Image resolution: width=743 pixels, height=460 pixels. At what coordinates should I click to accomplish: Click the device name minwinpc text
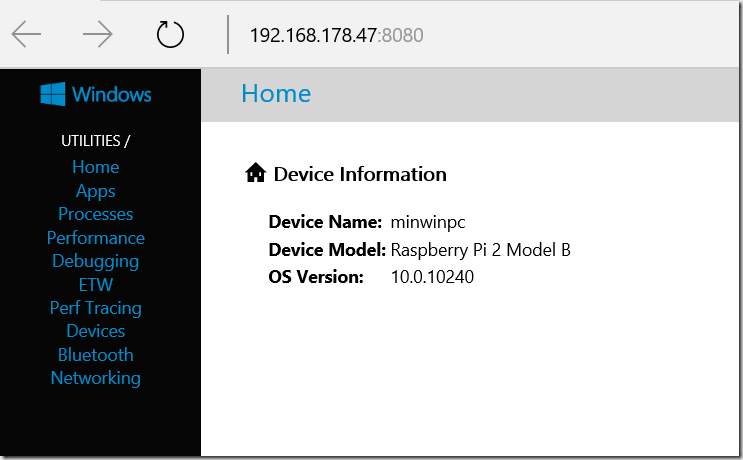pyautogui.click(x=428, y=223)
